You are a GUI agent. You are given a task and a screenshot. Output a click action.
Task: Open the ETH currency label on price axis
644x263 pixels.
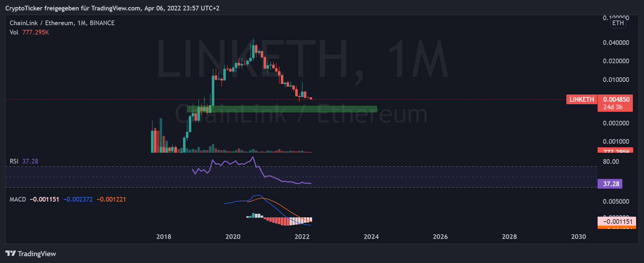click(618, 23)
